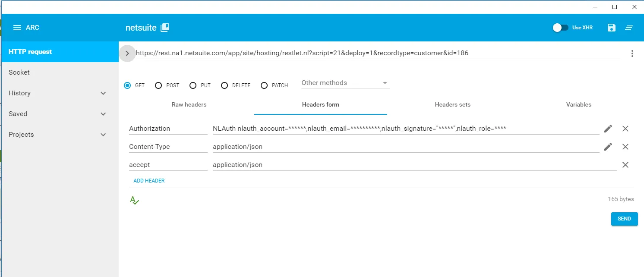Edit the Content-Type header with pencil
Screen dimensions: 644x277
tap(608, 147)
